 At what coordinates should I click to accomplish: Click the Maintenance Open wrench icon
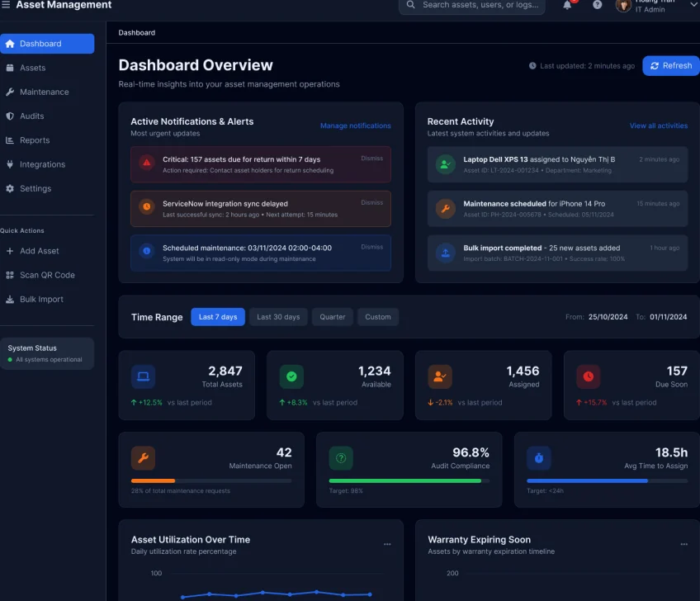[x=143, y=457]
